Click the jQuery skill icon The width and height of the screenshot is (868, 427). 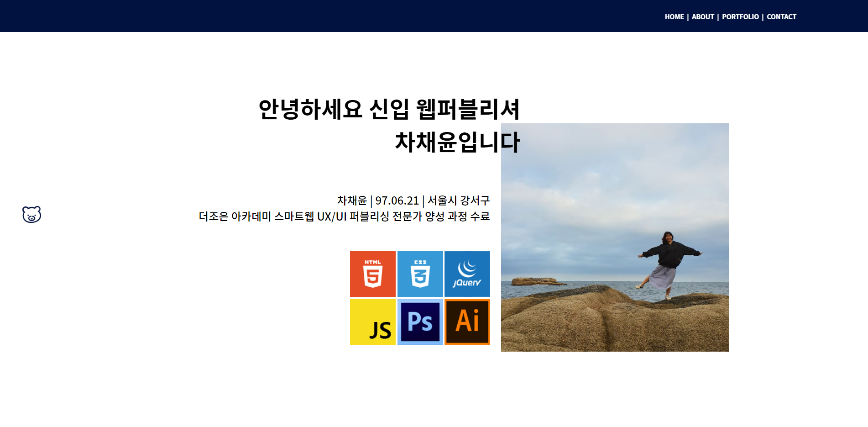[x=467, y=274]
